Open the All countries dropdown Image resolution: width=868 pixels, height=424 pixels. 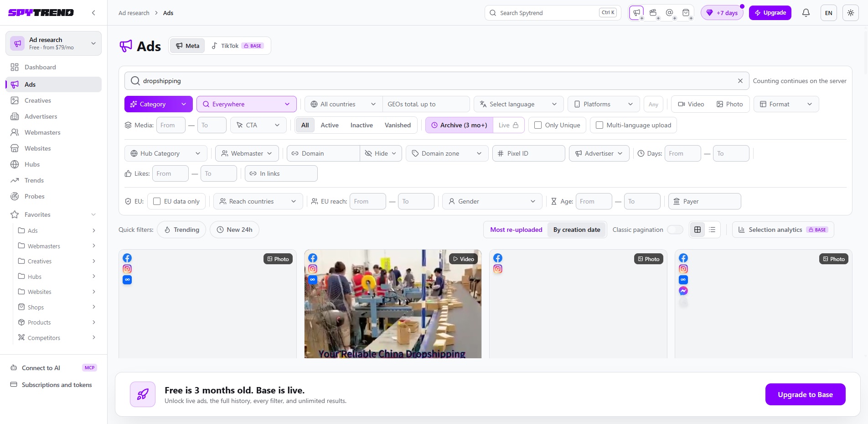tap(343, 104)
